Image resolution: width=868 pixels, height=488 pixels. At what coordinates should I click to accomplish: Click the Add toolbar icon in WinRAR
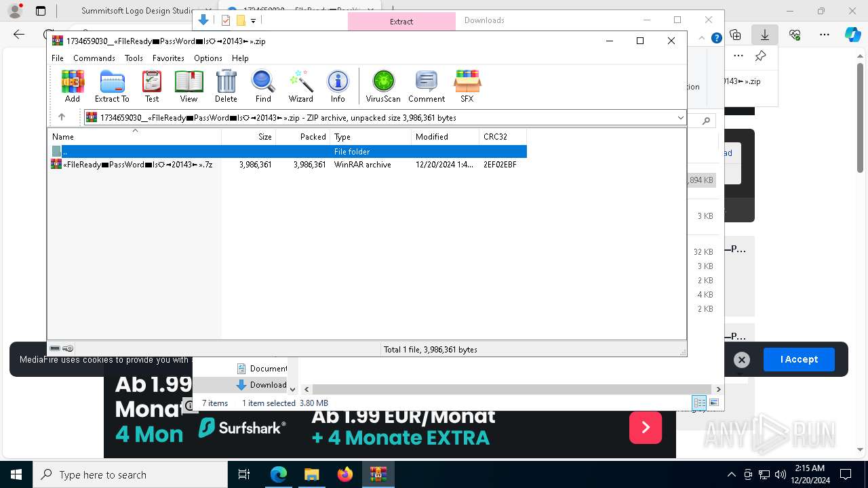point(73,86)
